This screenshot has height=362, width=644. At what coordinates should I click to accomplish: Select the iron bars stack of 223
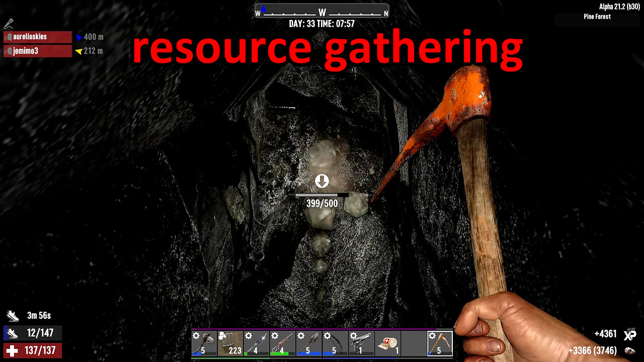click(230, 343)
